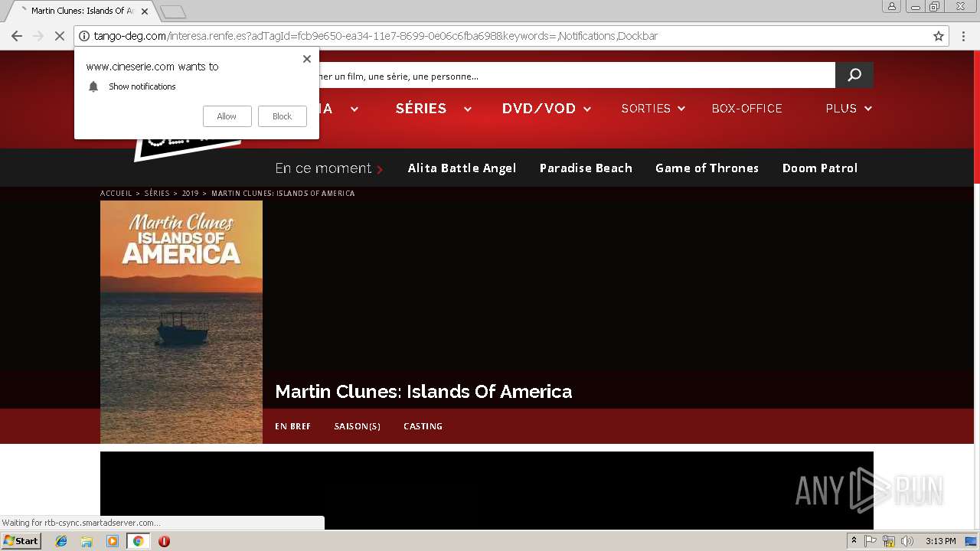Switch to CASTING tab
Screen dimensions: 980x551
[423, 426]
